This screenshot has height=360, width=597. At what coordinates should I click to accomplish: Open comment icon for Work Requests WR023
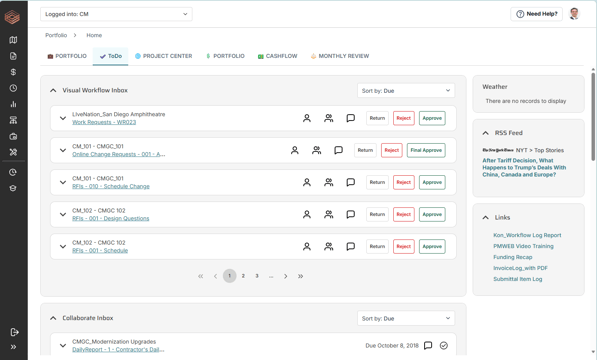pyautogui.click(x=351, y=118)
